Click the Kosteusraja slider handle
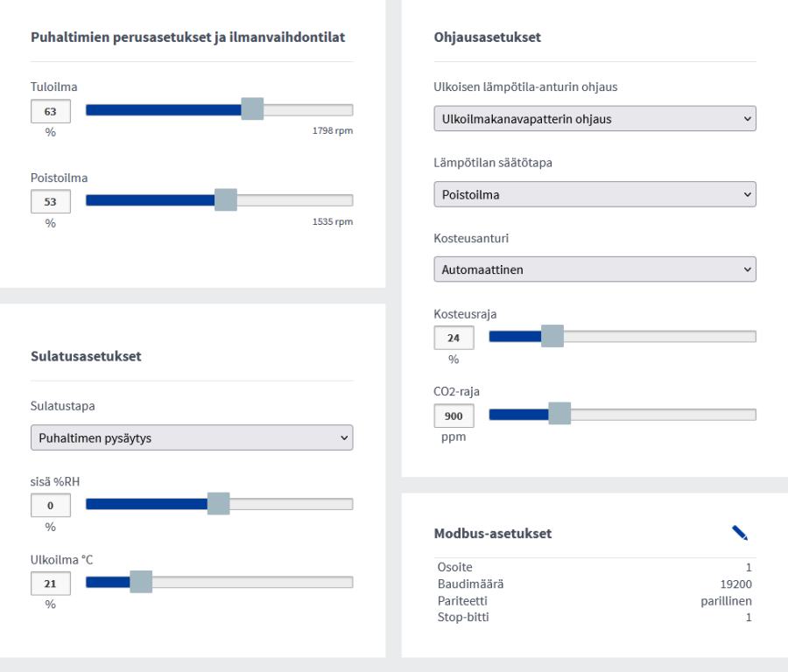 tap(552, 337)
